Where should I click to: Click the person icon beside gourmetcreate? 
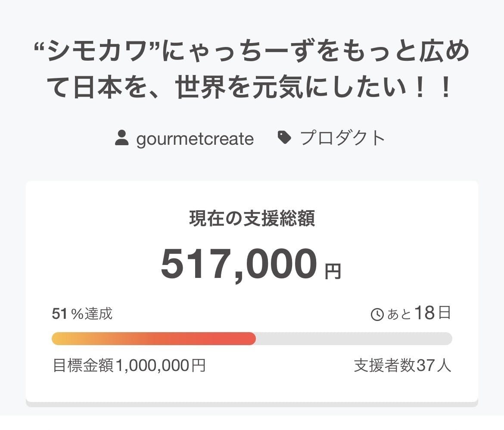tap(122, 139)
